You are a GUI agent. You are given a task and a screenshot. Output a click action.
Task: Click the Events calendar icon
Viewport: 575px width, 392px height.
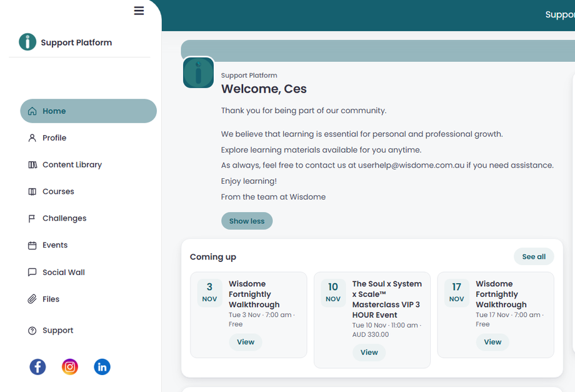[32, 245]
